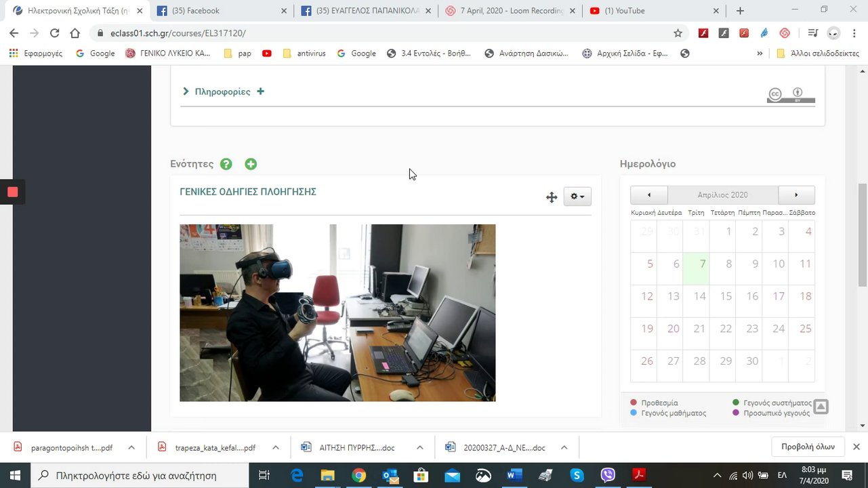Click the browser back arrow

[14, 33]
